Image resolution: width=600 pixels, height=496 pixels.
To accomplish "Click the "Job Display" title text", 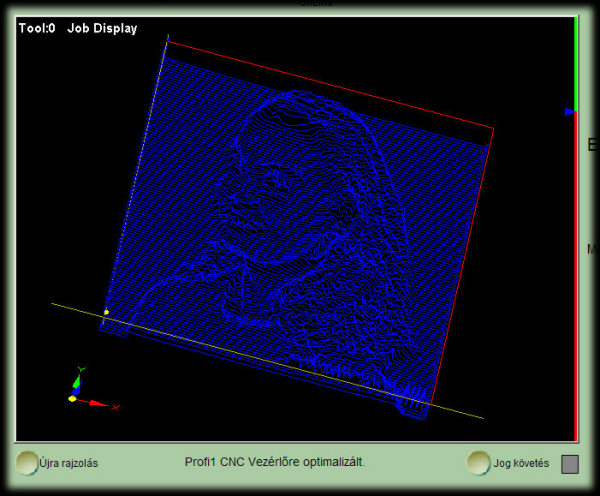I will [x=102, y=29].
